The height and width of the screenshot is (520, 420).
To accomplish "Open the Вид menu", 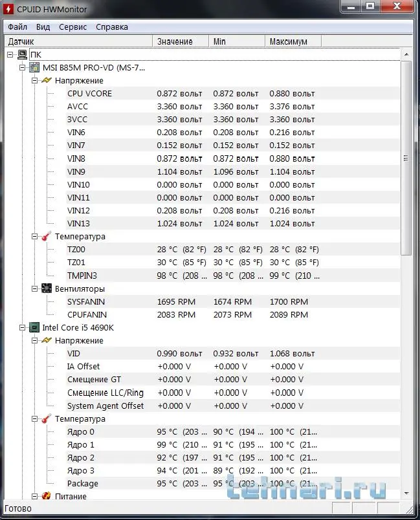I will tap(43, 27).
